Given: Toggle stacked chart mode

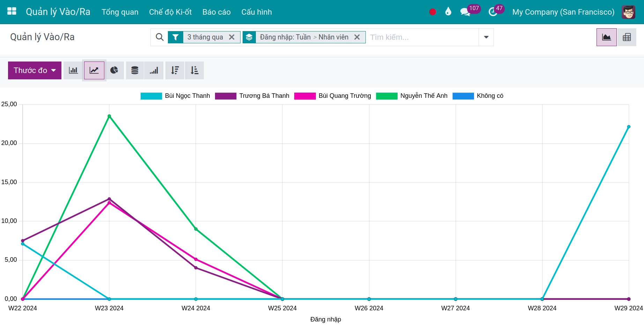Looking at the screenshot, I should [x=135, y=70].
